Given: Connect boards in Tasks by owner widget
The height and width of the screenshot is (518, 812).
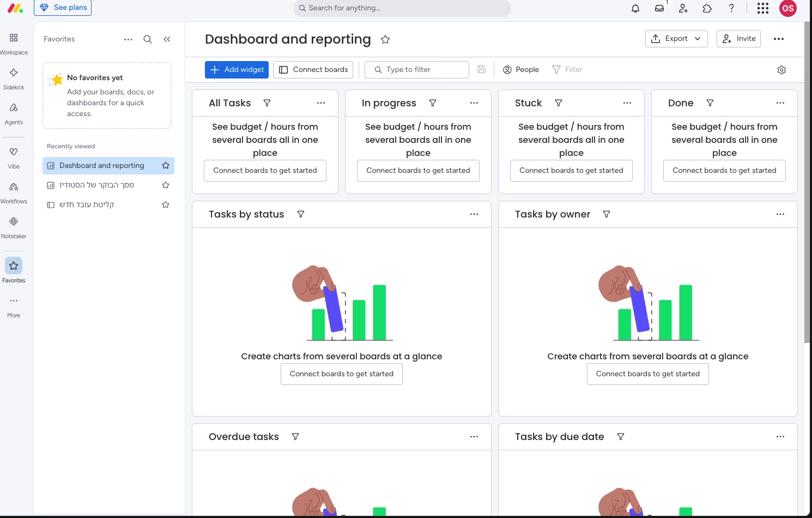Looking at the screenshot, I should pyautogui.click(x=648, y=374).
